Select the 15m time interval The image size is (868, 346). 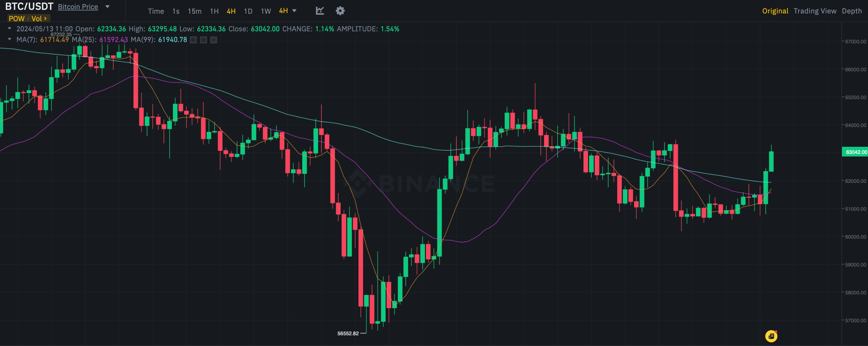click(194, 11)
